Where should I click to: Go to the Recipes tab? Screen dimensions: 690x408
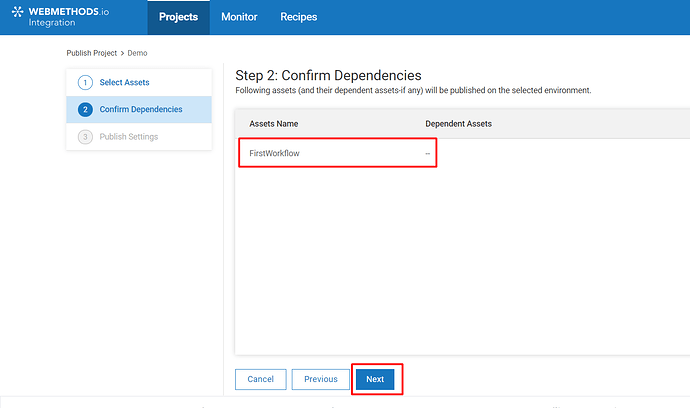click(299, 17)
